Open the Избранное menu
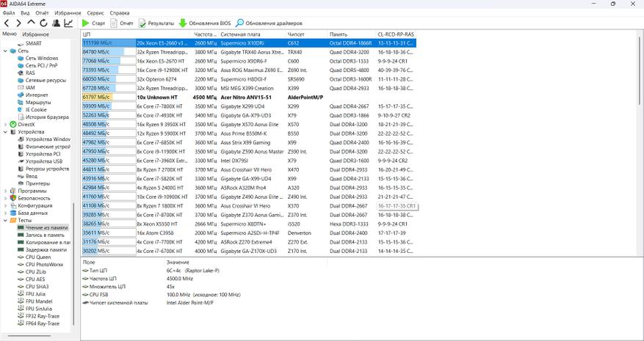This screenshot has width=644, height=341. coord(68,13)
